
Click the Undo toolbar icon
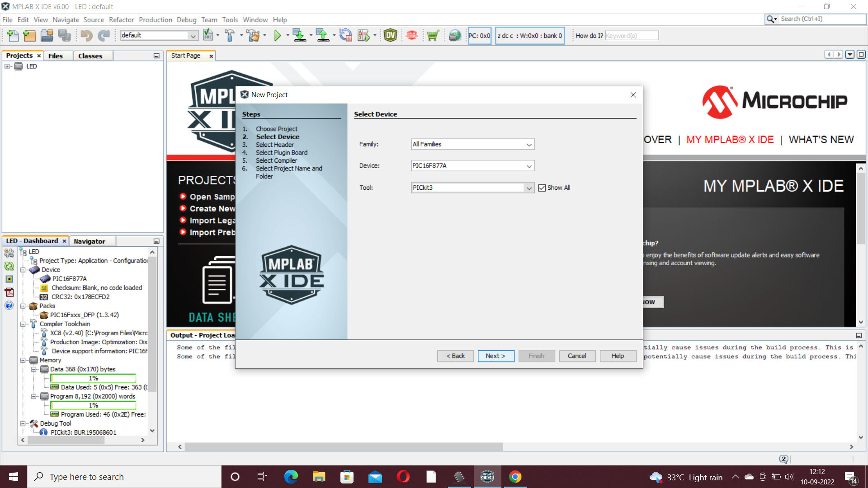click(86, 36)
